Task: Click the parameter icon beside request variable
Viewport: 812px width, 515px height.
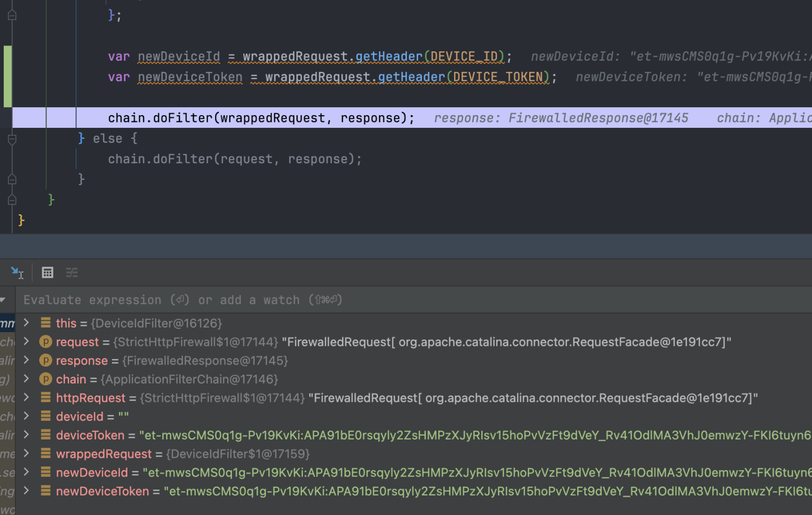Action: [46, 342]
